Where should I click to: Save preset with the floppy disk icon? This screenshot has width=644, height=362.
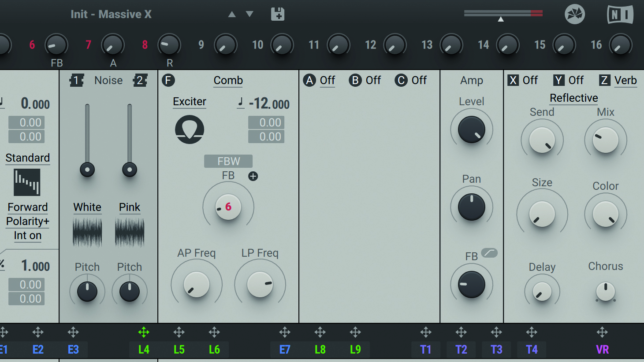coord(278,14)
